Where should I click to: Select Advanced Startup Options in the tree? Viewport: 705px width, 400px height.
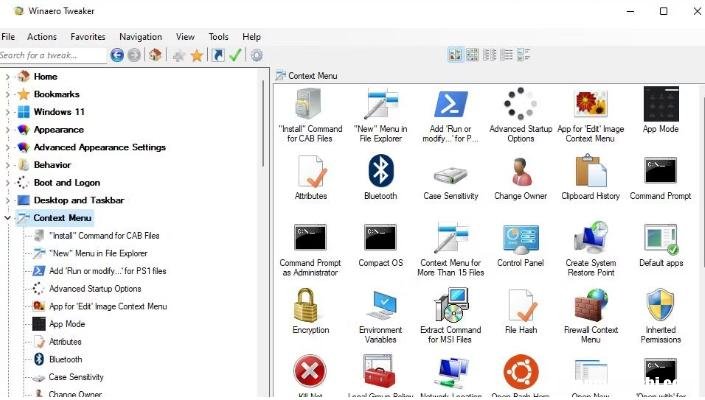95,289
